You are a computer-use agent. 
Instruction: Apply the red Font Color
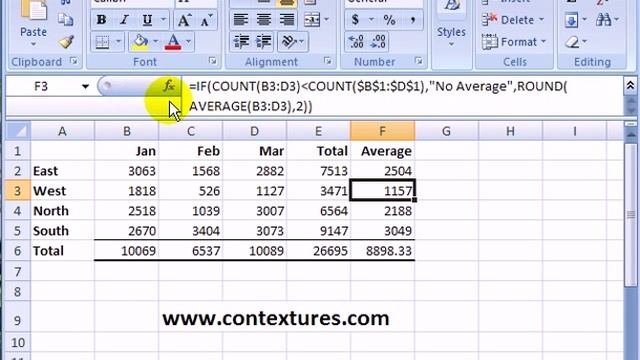(x=173, y=42)
